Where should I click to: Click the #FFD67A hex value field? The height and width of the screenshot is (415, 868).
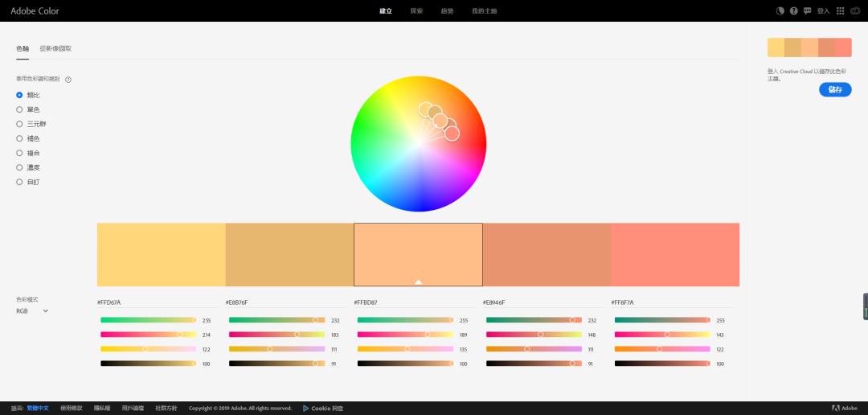(109, 302)
